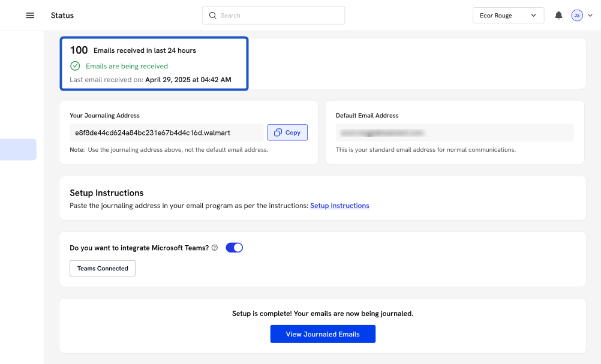Screen dimensions: 601x364
Task: Open the hamburger navigation menu
Action: pos(30,16)
